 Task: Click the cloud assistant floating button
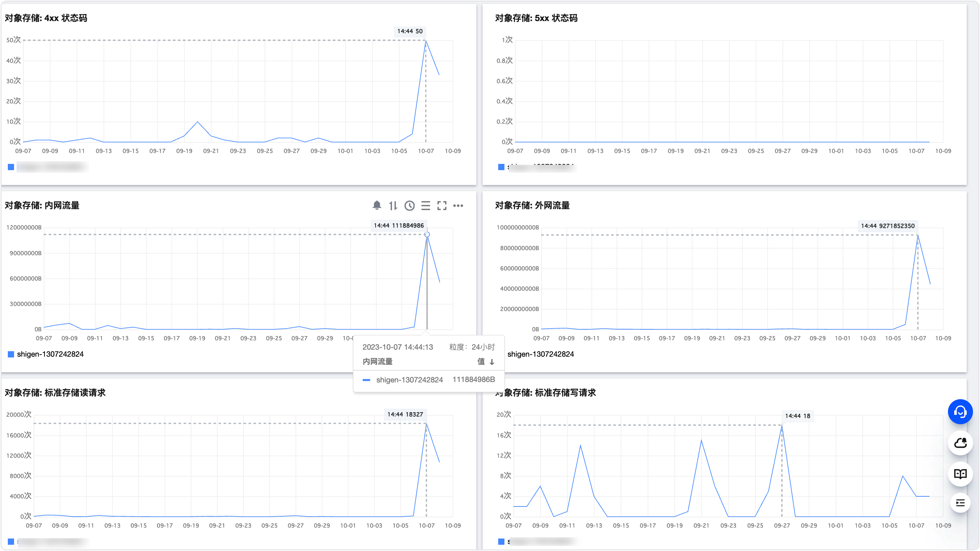pos(960,443)
